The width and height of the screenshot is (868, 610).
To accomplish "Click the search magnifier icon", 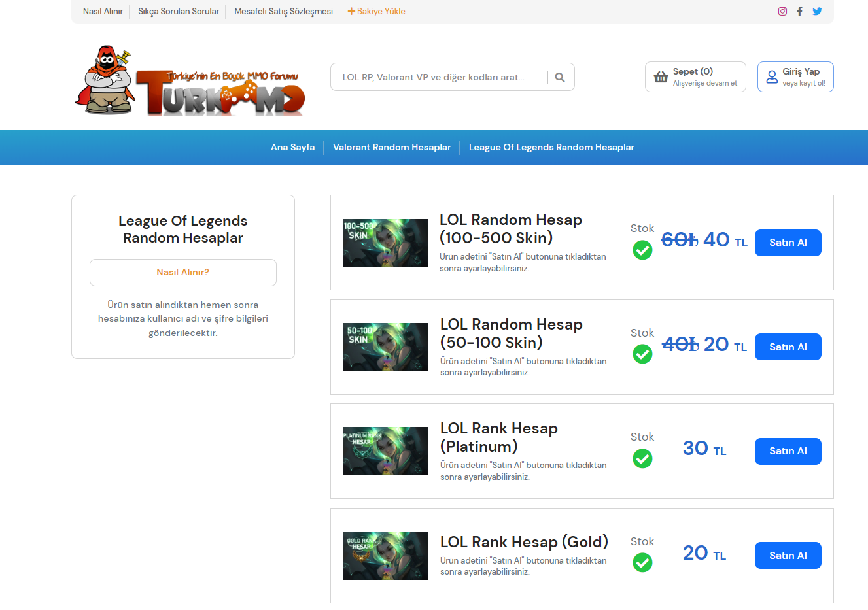I will (560, 77).
